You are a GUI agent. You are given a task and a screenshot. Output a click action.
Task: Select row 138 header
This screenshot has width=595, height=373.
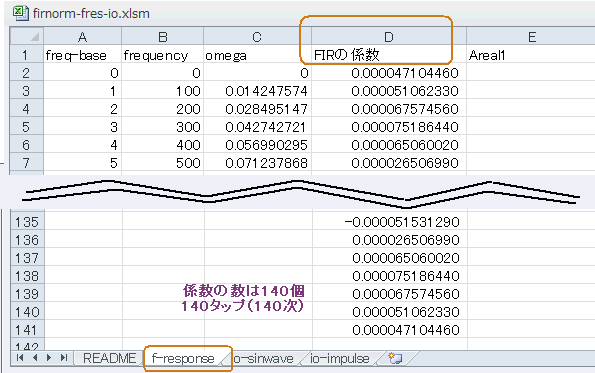coord(27,275)
